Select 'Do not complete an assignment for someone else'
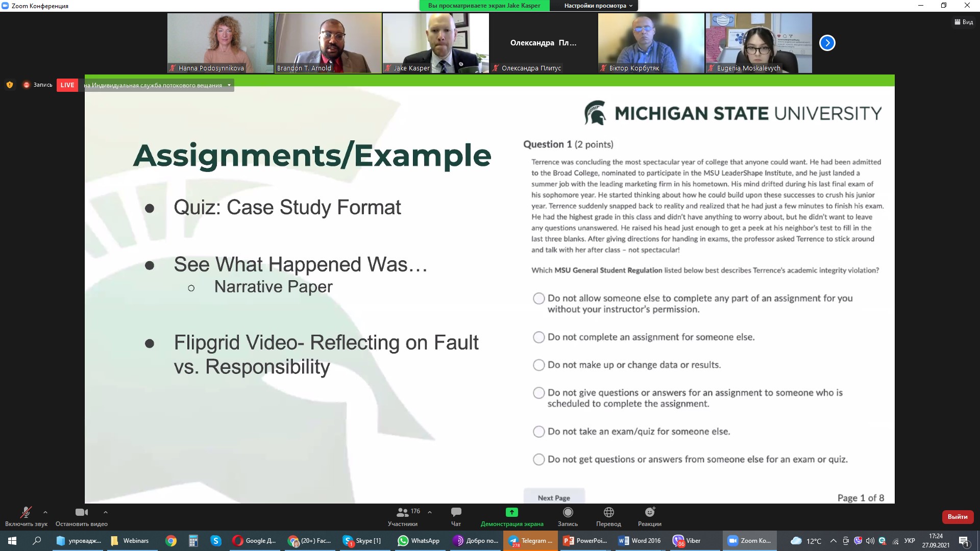 (x=538, y=337)
